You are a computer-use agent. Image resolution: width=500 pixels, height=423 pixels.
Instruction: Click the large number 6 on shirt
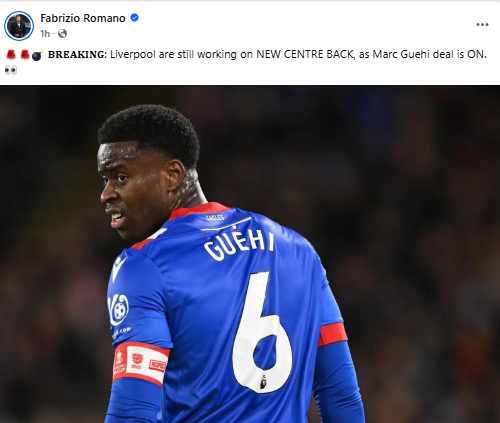[263, 333]
